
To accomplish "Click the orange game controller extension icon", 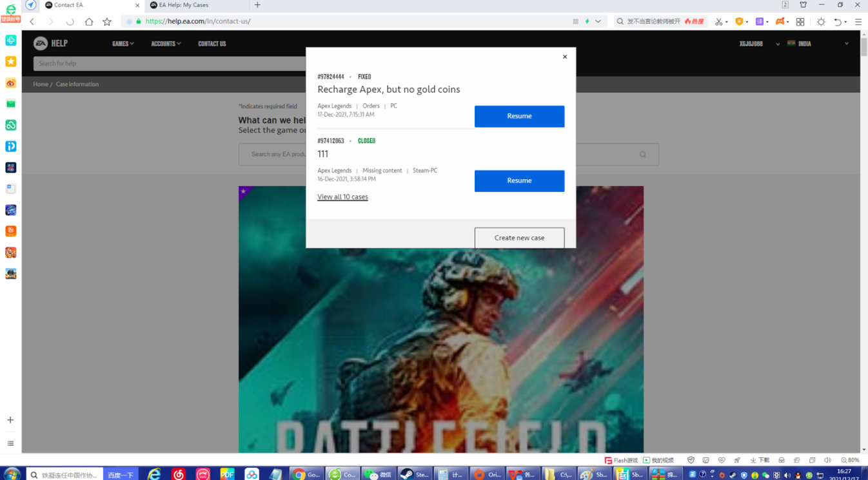I will point(780,21).
